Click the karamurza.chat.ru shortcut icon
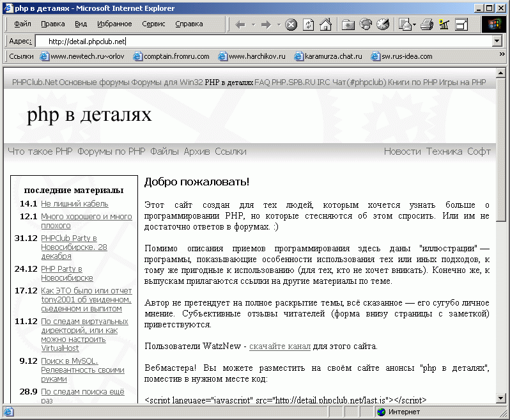The width and height of the screenshot is (510, 420). click(298, 56)
